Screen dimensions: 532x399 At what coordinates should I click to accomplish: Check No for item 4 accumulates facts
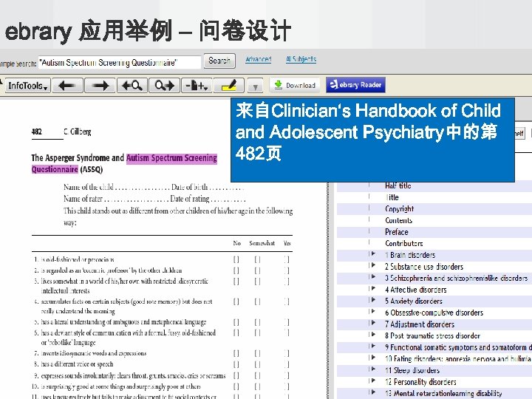pyautogui.click(x=236, y=301)
